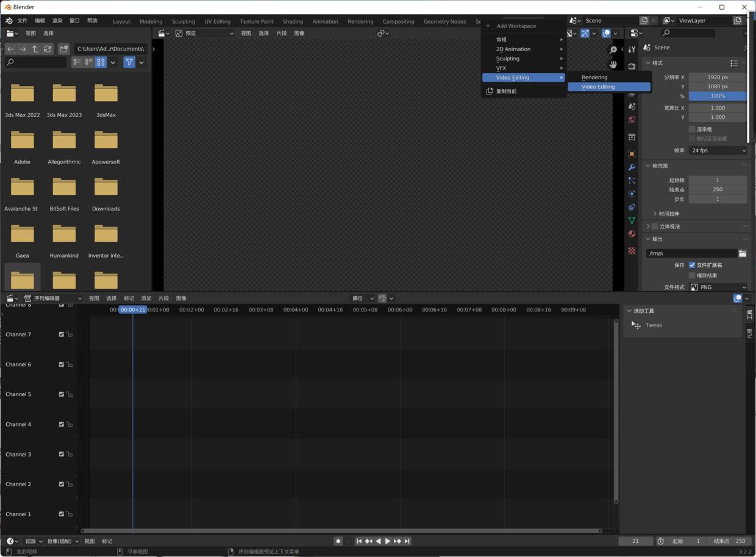
Task: Open the Output properties tab
Action: click(x=632, y=94)
